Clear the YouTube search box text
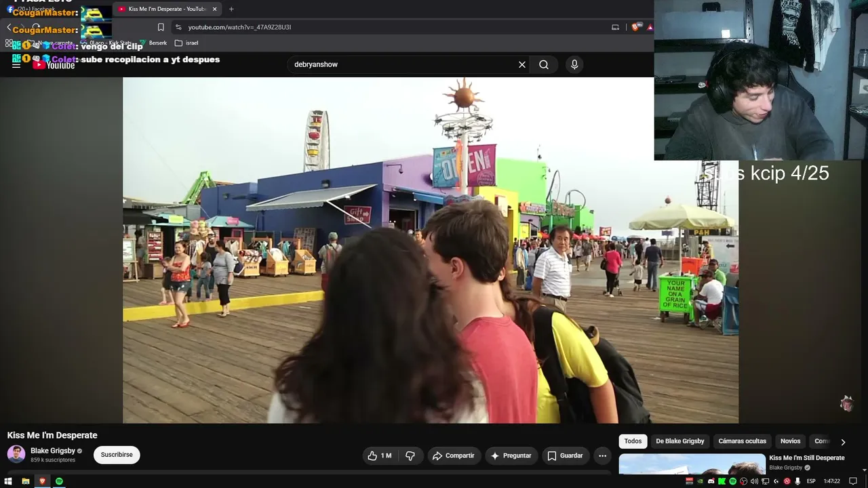The width and height of the screenshot is (868, 488). pos(522,64)
